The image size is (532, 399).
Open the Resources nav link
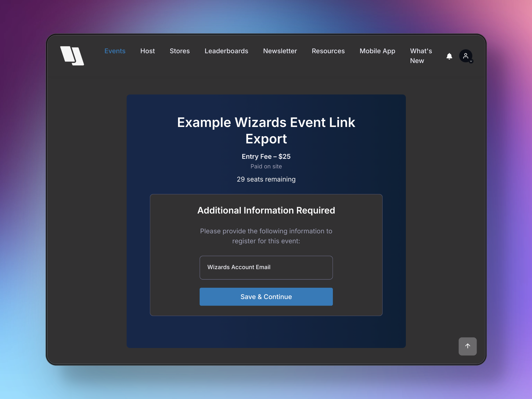328,51
